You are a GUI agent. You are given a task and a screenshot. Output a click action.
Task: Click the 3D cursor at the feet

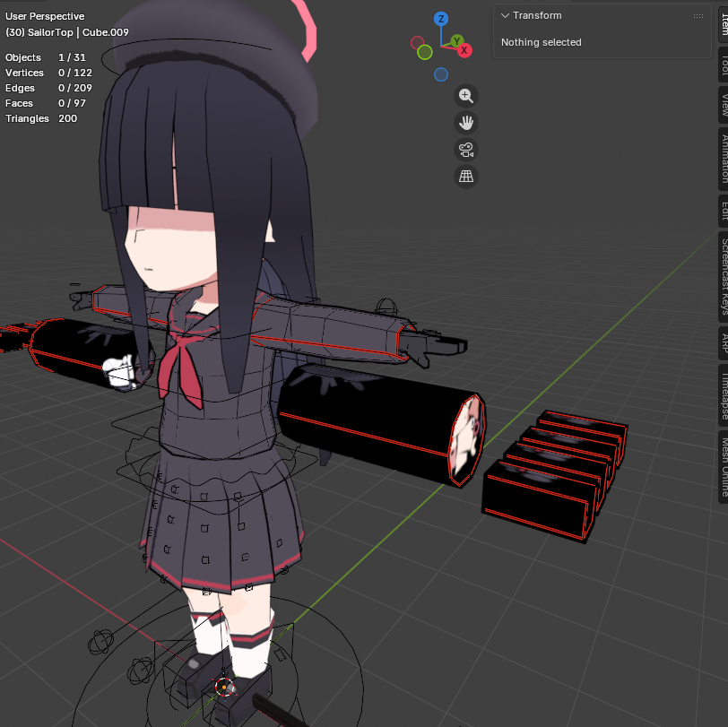224,686
